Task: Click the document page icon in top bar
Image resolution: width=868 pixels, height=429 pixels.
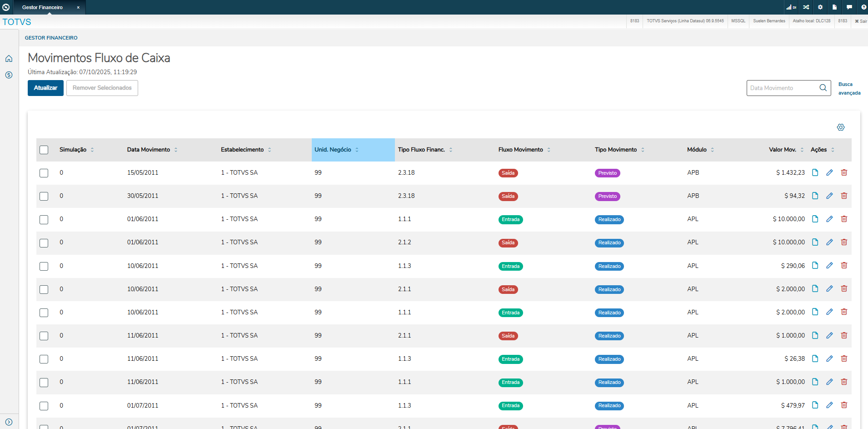Action: click(834, 7)
